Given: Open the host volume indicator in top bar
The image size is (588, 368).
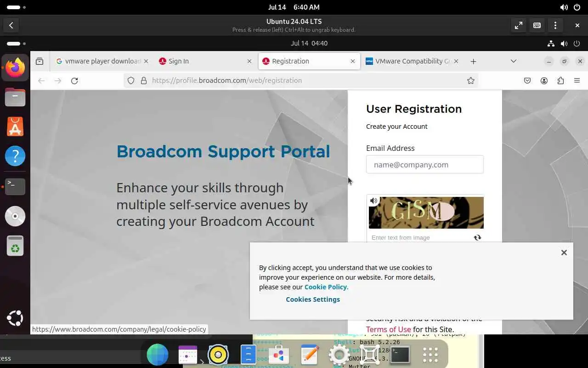Looking at the screenshot, I should [564, 7].
